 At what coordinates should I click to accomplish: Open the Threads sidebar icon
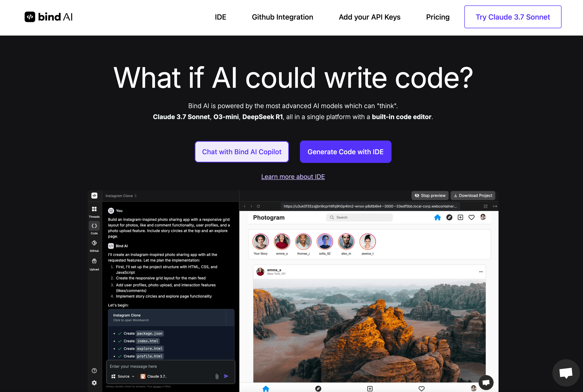pyautogui.click(x=94, y=209)
